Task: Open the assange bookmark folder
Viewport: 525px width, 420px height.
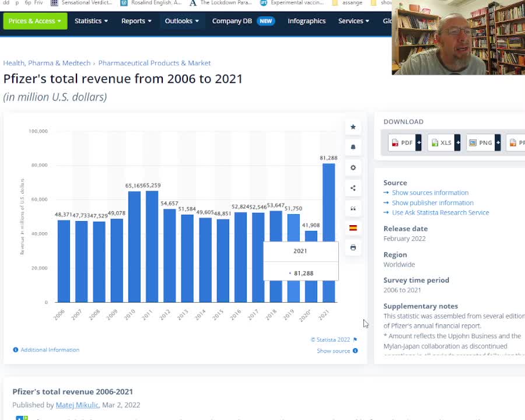Action: click(x=347, y=3)
